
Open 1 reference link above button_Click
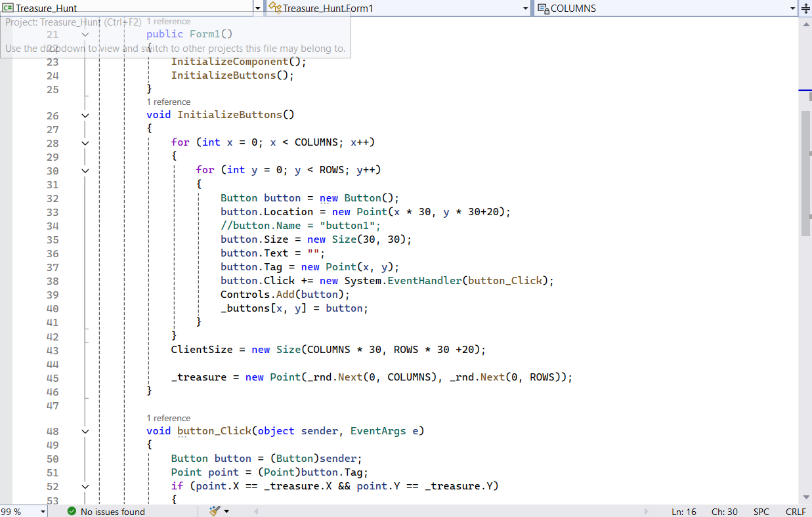(169, 418)
